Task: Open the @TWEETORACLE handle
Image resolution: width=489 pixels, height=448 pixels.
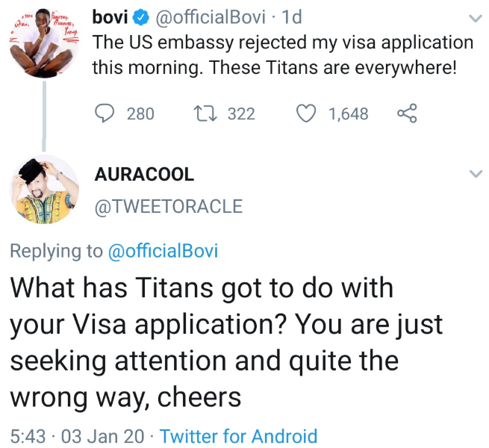Action: pyautogui.click(x=168, y=207)
